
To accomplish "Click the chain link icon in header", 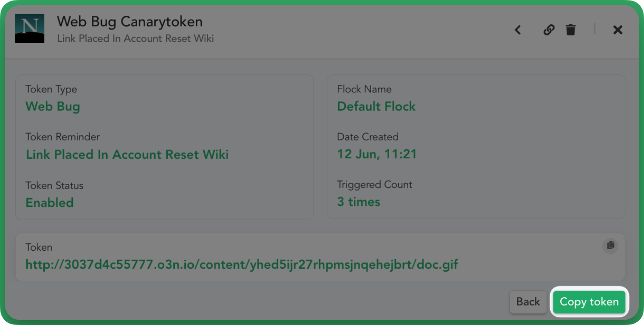I will (549, 30).
